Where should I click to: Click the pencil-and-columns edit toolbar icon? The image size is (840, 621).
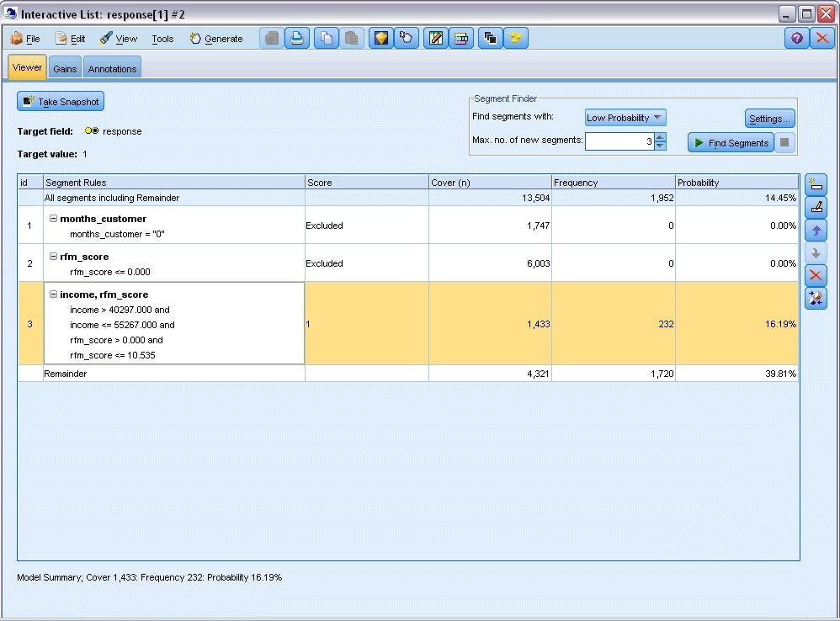[435, 38]
